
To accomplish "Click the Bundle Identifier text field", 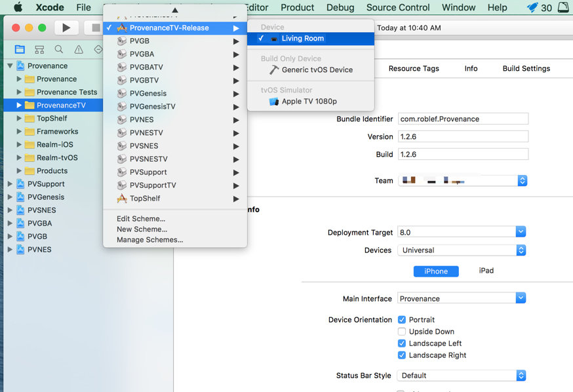I will [x=463, y=119].
